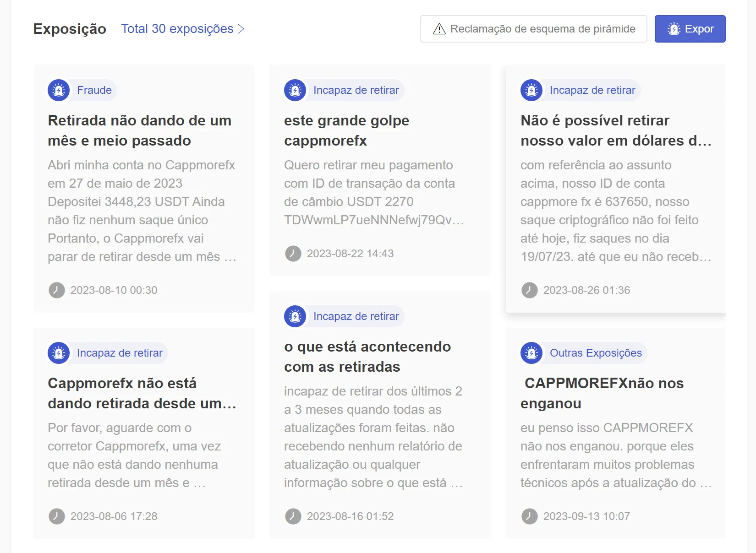
Task: Click the timestamp 2023-08-16 01:52
Action: (x=351, y=516)
